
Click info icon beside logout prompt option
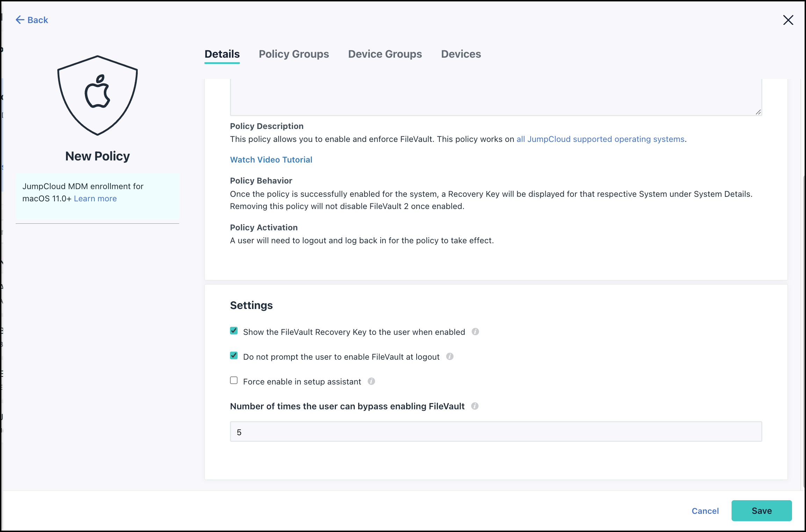[x=450, y=357]
